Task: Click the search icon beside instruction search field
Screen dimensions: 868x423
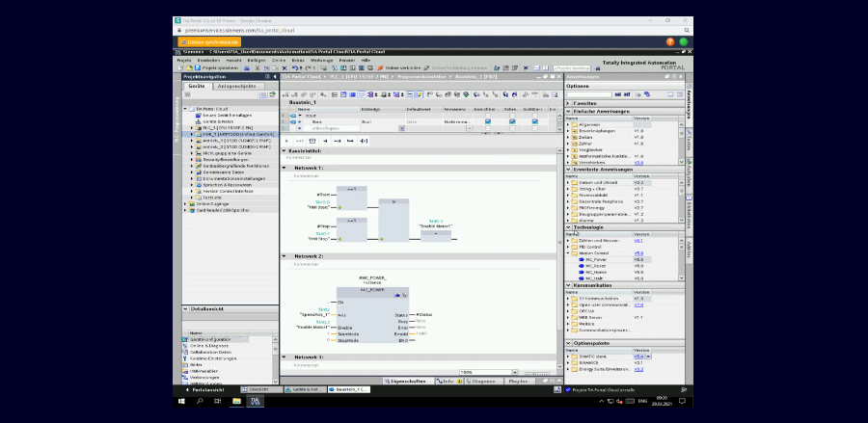Action: [618, 94]
